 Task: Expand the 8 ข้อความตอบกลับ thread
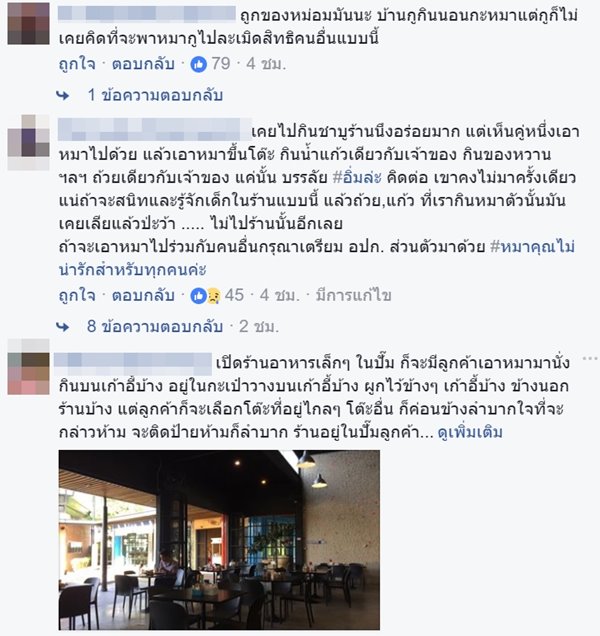tap(155, 327)
